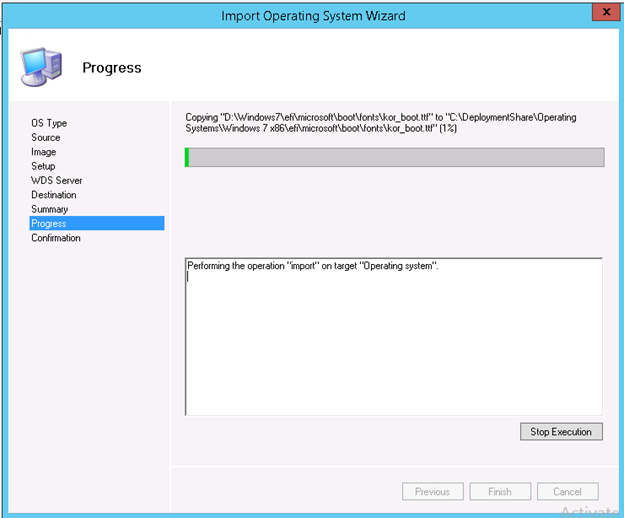The image size is (624, 518).
Task: Go to the Source step
Action: click(46, 138)
